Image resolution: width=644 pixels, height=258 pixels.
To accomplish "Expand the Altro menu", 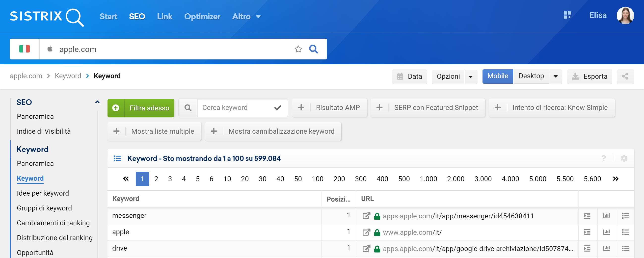I will click(246, 17).
